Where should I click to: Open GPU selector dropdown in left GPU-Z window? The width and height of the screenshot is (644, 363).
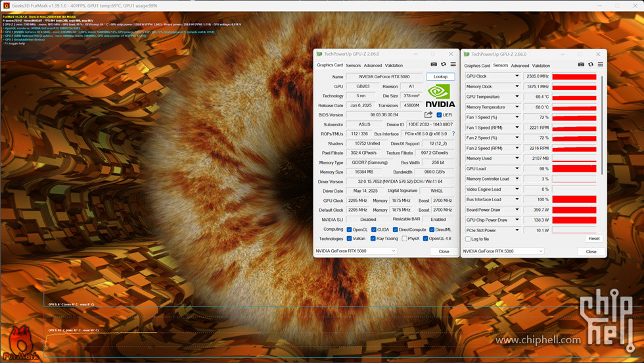point(356,251)
